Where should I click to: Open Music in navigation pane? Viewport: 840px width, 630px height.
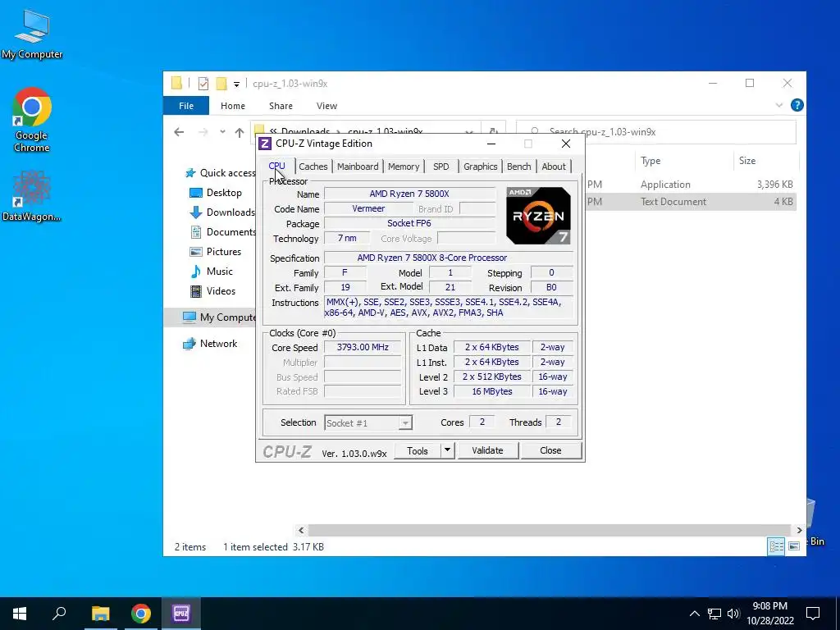[x=212, y=271]
